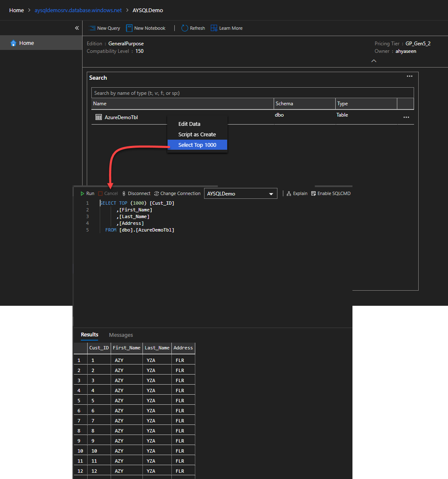Enable SQLCMD mode

[x=331, y=193]
